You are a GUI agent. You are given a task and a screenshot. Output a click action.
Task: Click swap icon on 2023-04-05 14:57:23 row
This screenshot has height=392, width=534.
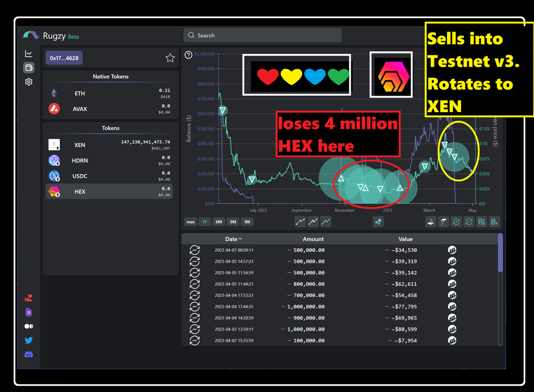(x=195, y=261)
